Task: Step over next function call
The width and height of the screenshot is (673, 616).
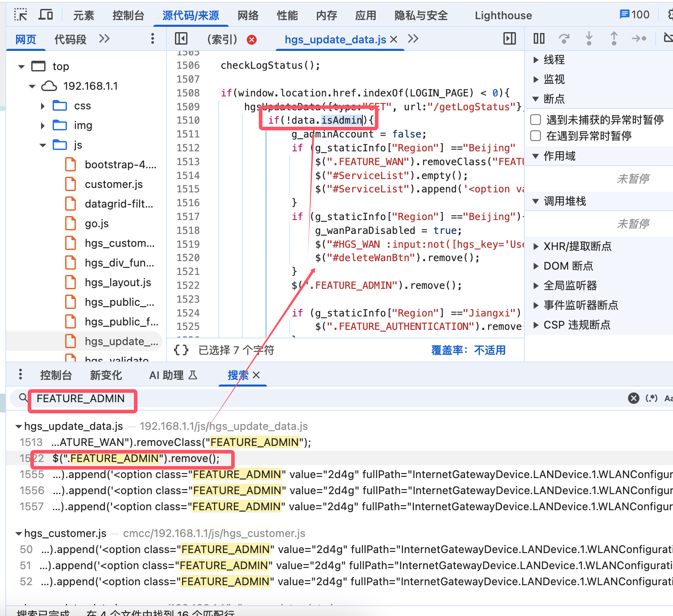Action: point(564,39)
